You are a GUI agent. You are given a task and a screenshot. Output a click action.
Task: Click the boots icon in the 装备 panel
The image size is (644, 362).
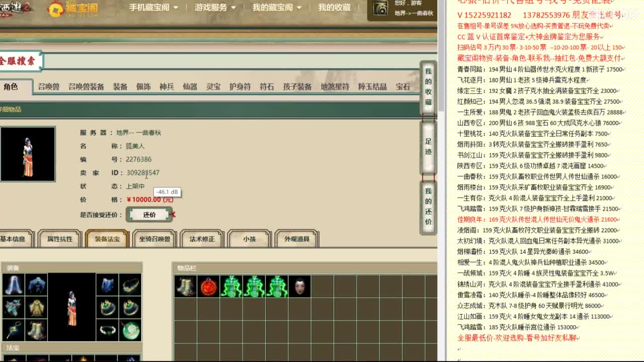pos(36,331)
